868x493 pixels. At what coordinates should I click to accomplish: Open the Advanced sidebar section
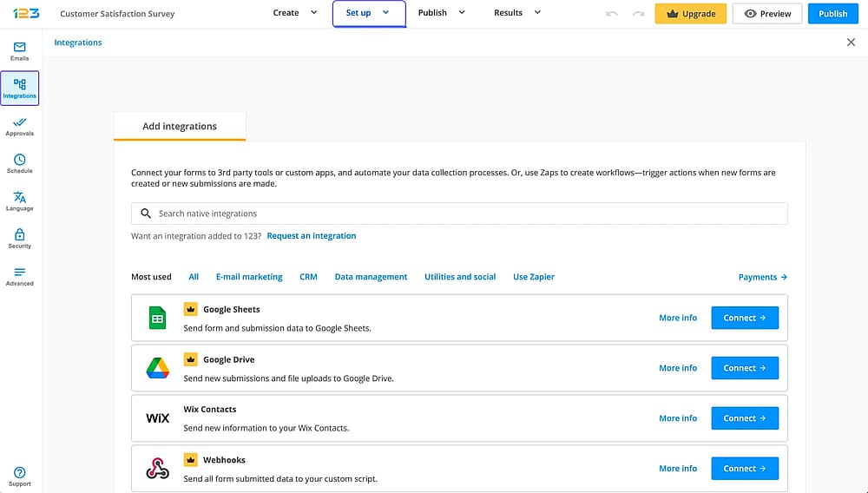[x=19, y=276]
